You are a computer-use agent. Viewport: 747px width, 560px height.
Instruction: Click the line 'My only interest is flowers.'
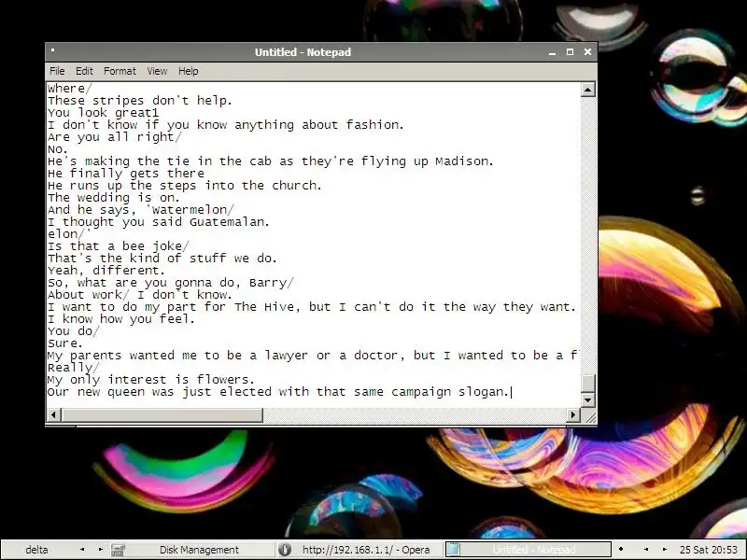click(x=151, y=380)
